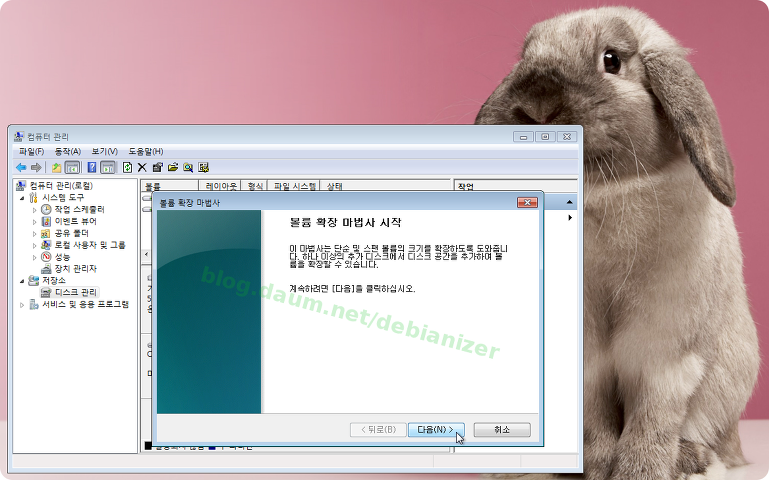769x480 pixels.
Task: Select the 이벤트 뷰어 icon
Action: 46,221
